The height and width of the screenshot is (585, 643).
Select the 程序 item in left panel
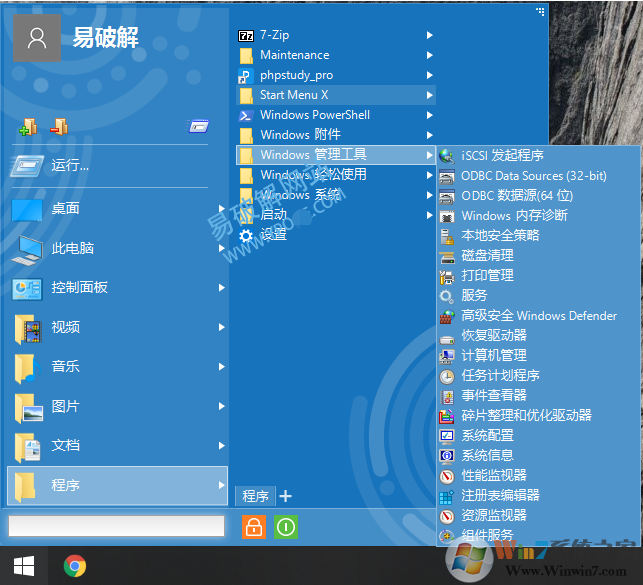(x=118, y=485)
